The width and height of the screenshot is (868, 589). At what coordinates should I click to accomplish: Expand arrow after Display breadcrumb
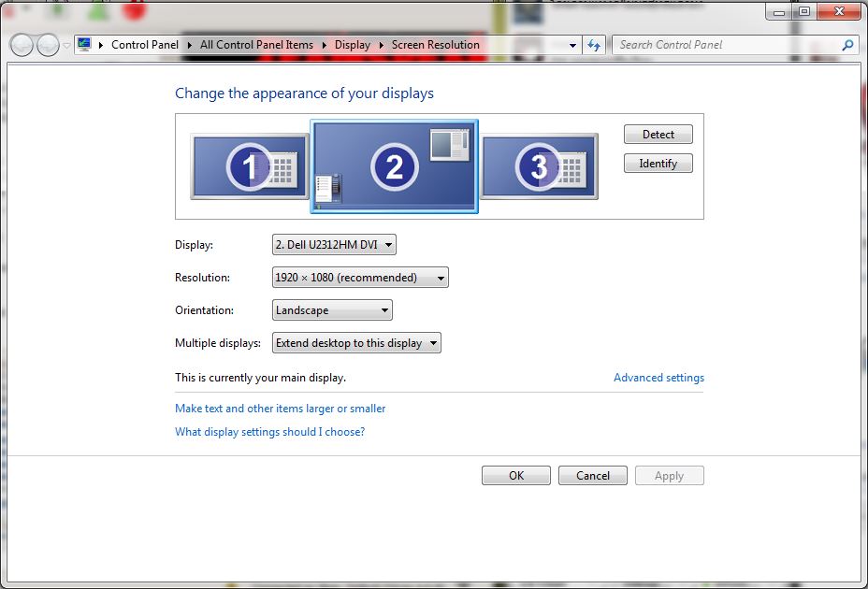pyautogui.click(x=382, y=45)
